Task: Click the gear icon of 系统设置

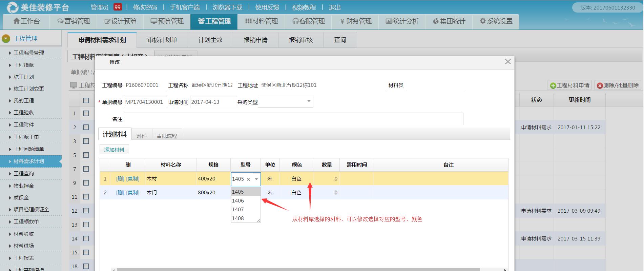Action: tap(483, 21)
